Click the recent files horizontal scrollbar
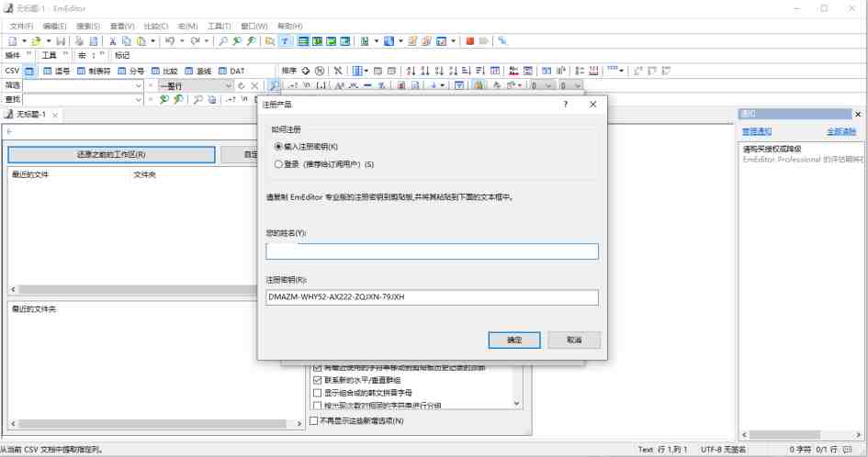 136,289
